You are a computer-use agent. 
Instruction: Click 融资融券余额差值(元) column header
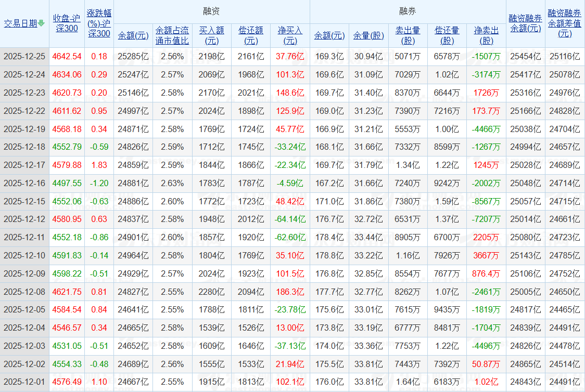point(565,23)
